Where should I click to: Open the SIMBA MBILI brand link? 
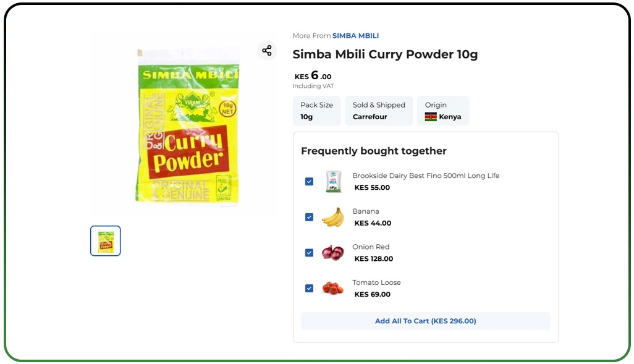click(355, 36)
